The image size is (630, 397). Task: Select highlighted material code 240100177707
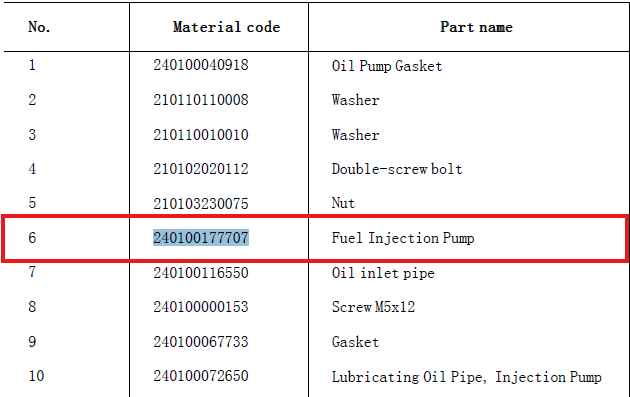tap(201, 237)
